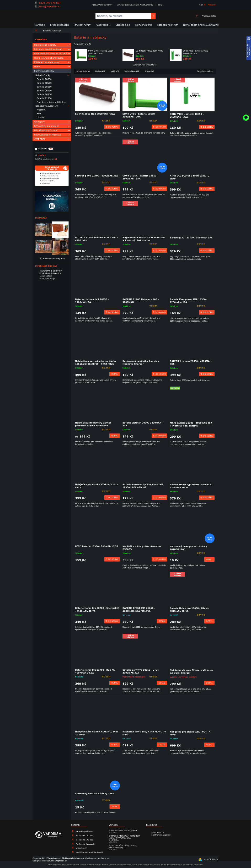Click star rating of Samsung 40T 21700

tap(106, 182)
